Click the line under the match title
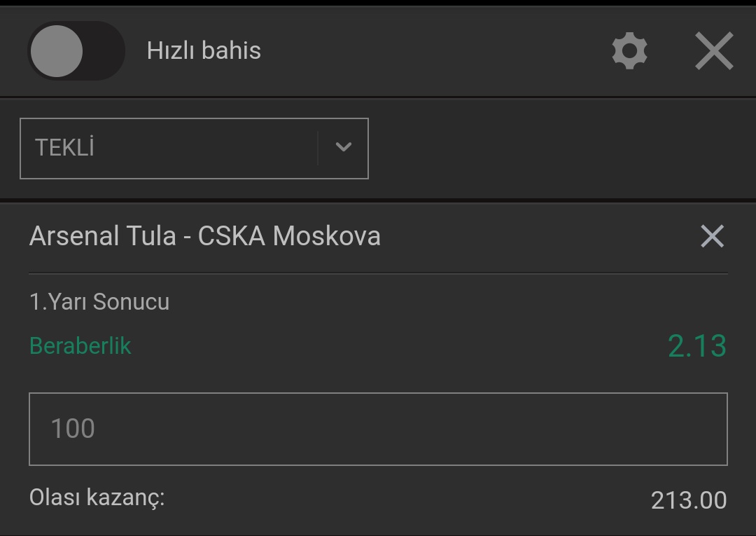 click(378, 273)
